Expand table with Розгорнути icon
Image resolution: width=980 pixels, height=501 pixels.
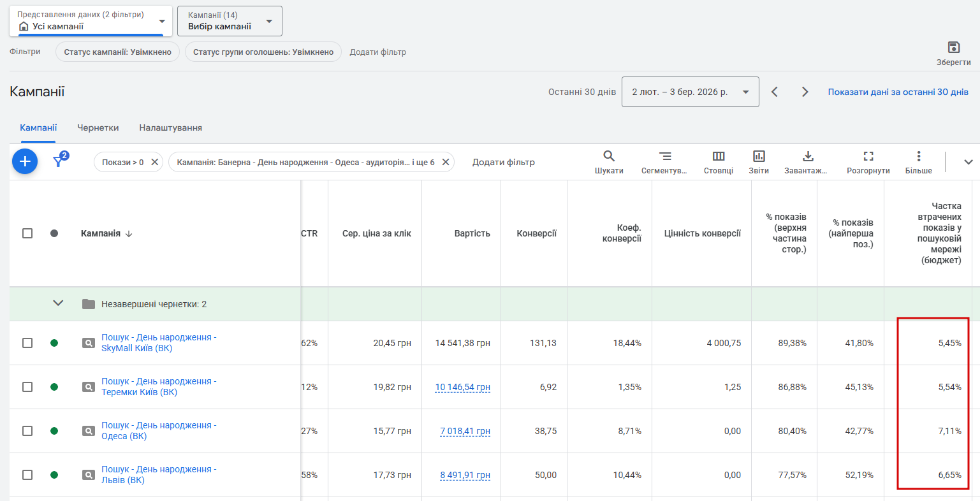point(868,156)
